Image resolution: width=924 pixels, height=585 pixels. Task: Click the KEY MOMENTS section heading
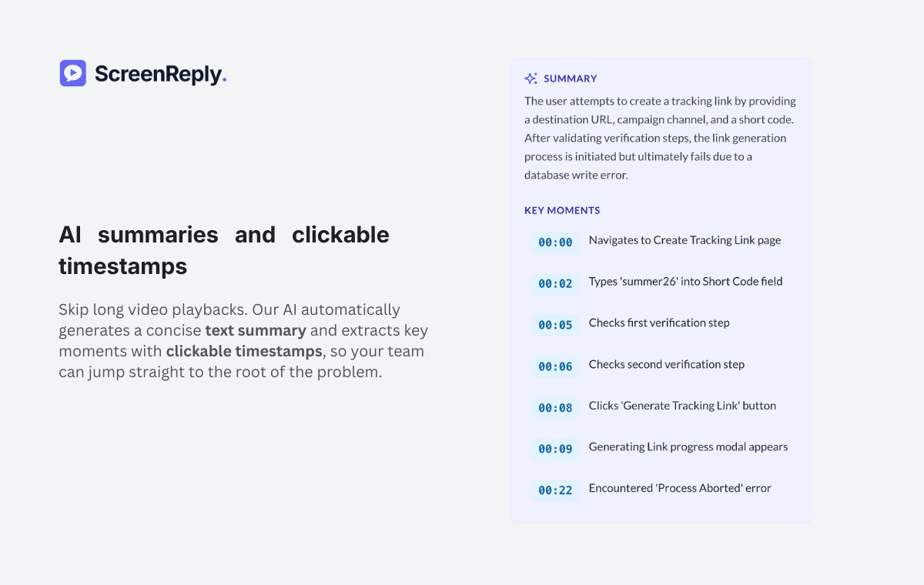561,210
